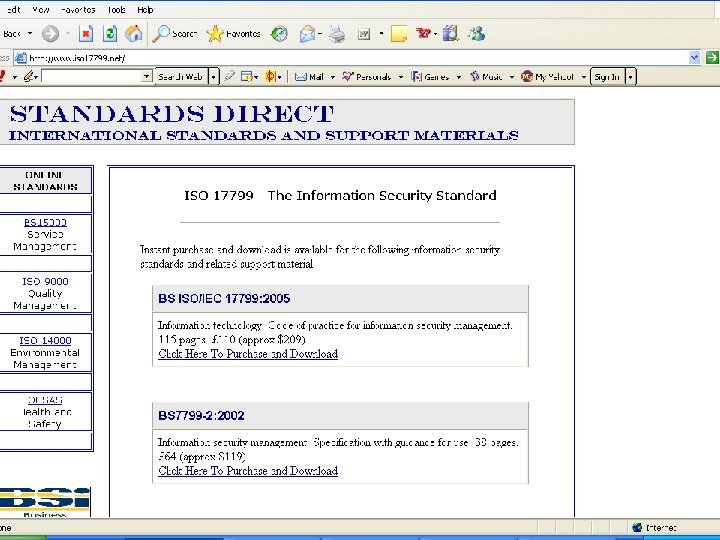Click the Yahoo toolbar search box
This screenshot has width=720, height=540.
click(91, 76)
